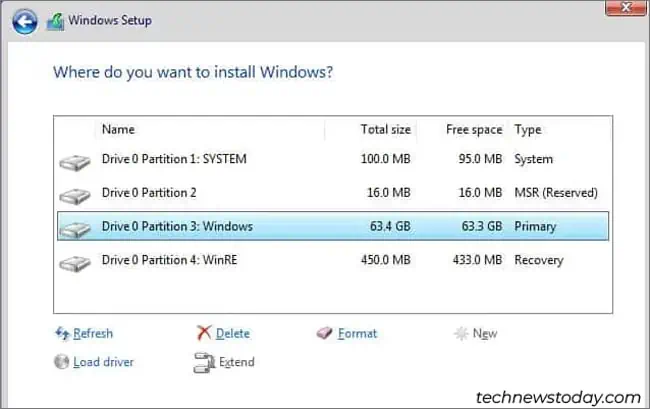The height and width of the screenshot is (409, 650).
Task: Click the 433.0 MB free space cell
Action: pyautogui.click(x=477, y=260)
